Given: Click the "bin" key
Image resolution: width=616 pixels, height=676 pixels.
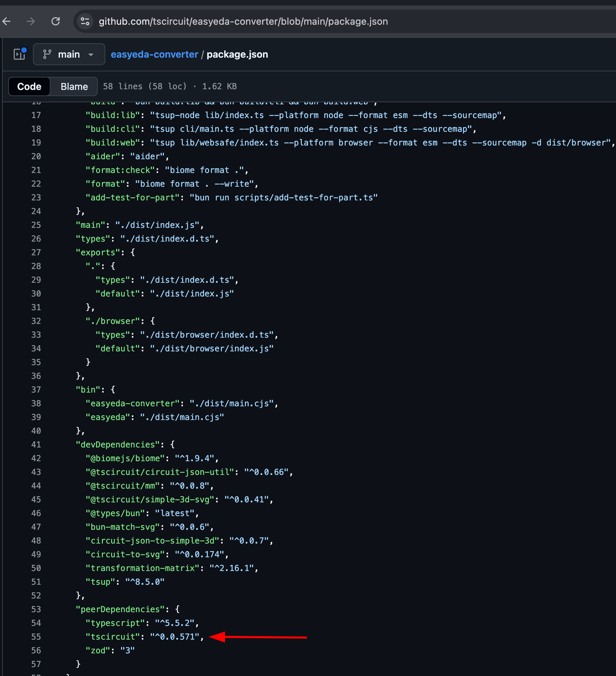Looking at the screenshot, I should (88, 390).
